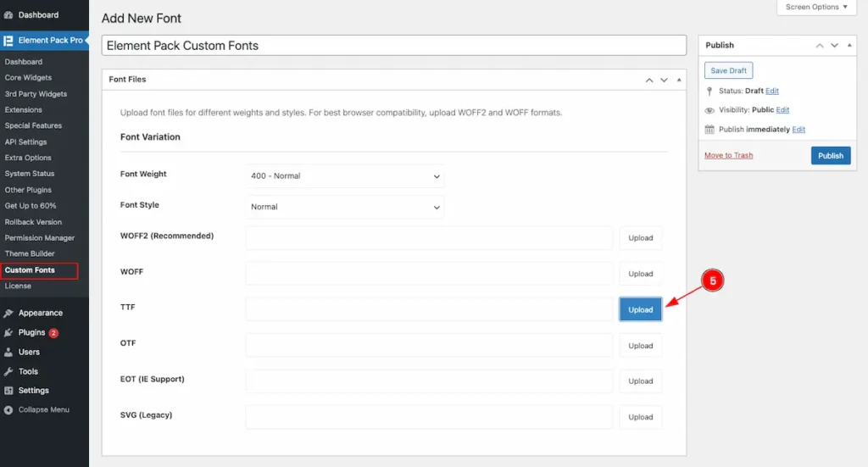
Task: Click the Collapse Menu arrow icon
Action: [x=8, y=410]
